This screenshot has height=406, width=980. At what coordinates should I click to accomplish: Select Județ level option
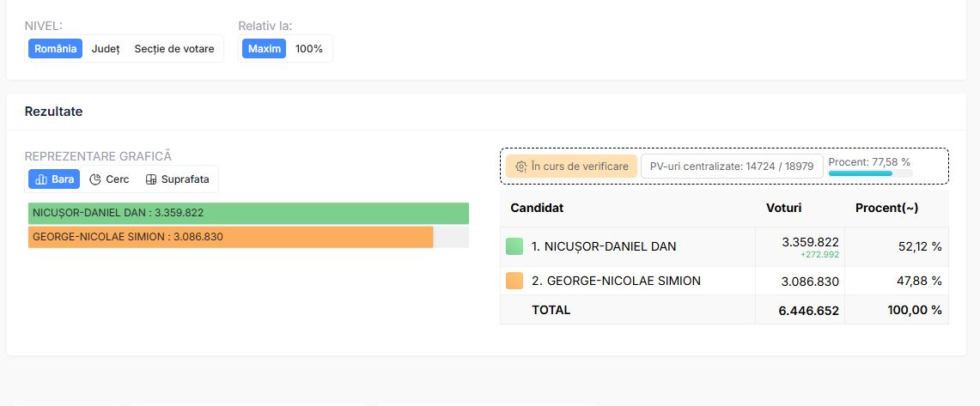click(106, 49)
